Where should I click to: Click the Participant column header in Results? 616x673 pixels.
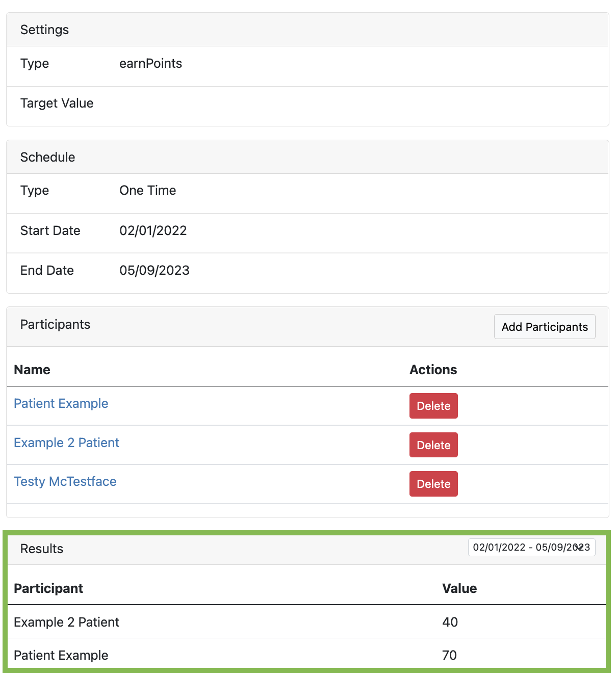coord(48,588)
